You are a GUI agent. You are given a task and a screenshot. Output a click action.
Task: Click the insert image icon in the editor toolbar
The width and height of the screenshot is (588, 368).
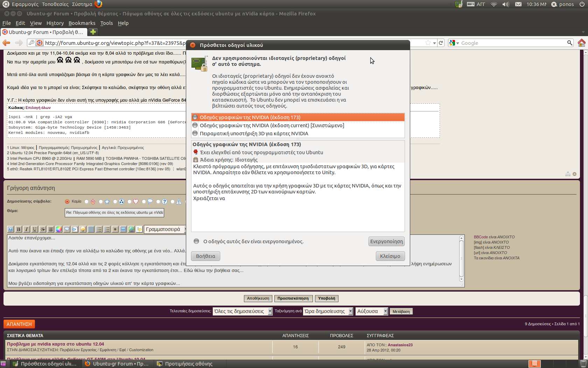click(x=123, y=229)
